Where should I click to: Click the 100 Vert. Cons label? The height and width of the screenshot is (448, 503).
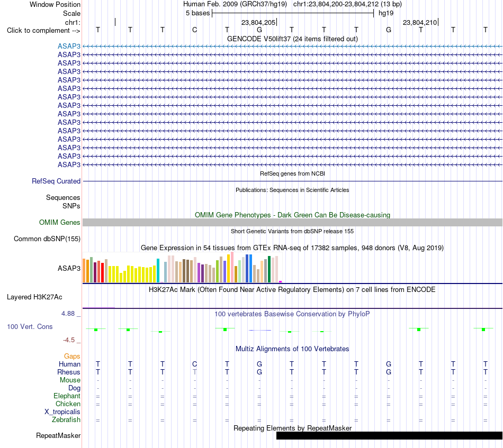pos(30,326)
